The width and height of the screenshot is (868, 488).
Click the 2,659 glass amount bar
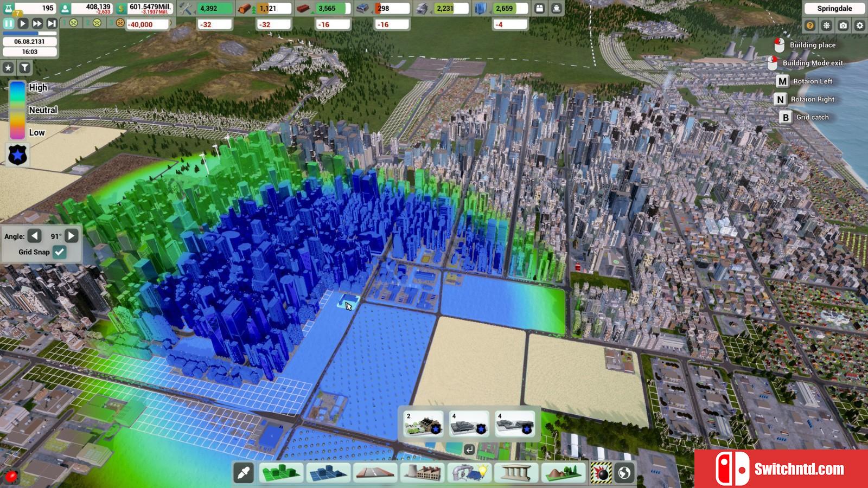point(509,9)
